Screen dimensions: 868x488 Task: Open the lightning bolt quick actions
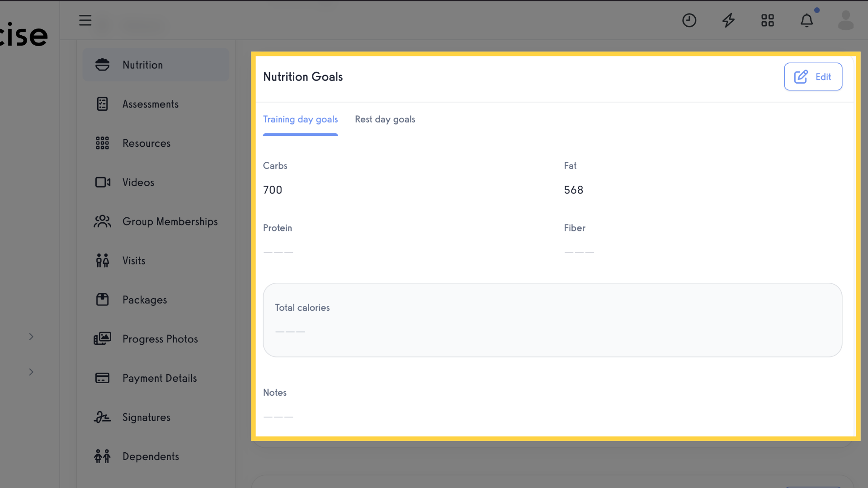tap(728, 20)
